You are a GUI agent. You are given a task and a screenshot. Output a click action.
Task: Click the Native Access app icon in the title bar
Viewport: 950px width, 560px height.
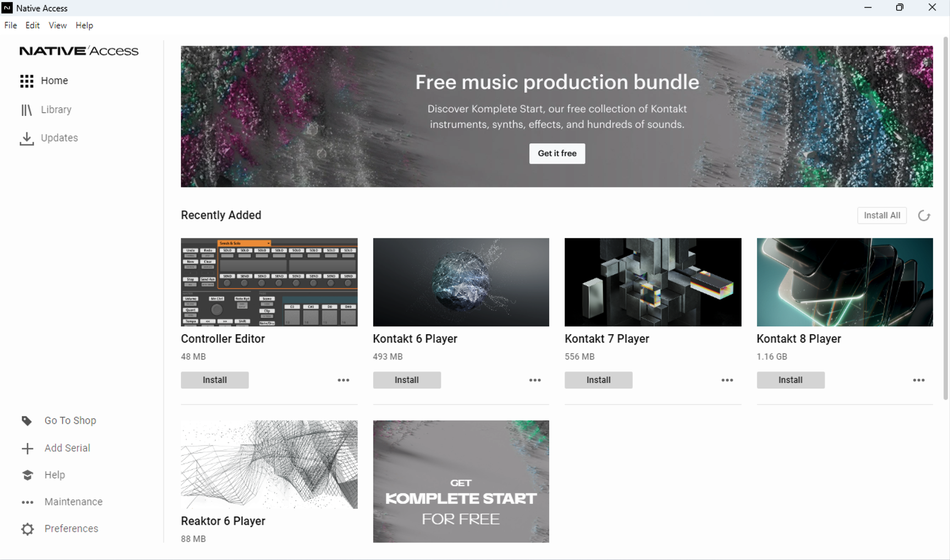click(7, 8)
